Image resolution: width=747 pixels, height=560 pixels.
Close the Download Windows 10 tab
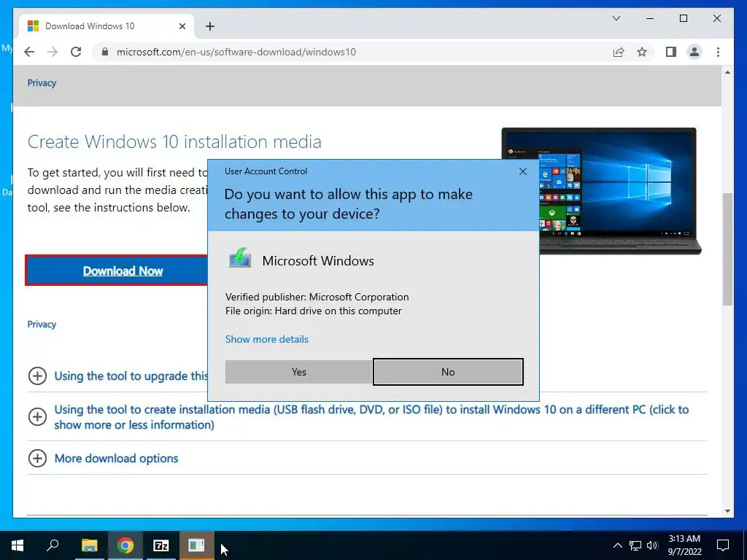coord(182,26)
